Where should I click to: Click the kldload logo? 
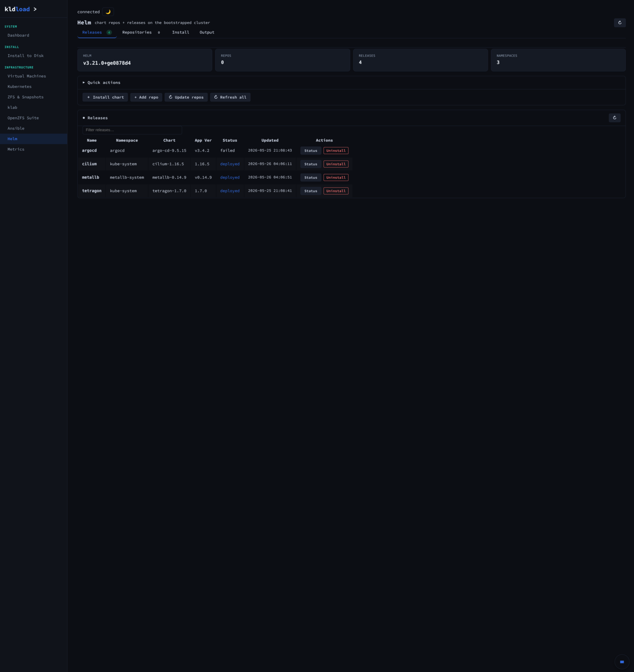(x=21, y=9)
